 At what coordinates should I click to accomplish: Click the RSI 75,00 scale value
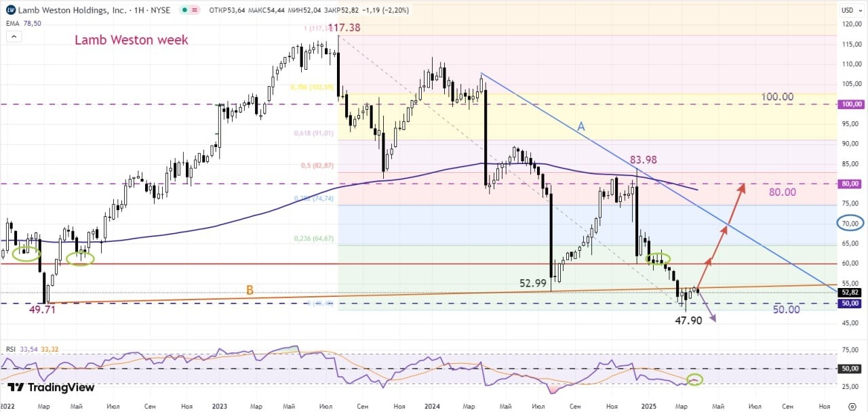coord(851,350)
